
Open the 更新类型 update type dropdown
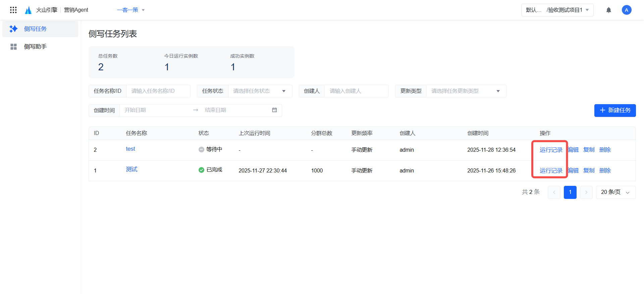(466, 91)
